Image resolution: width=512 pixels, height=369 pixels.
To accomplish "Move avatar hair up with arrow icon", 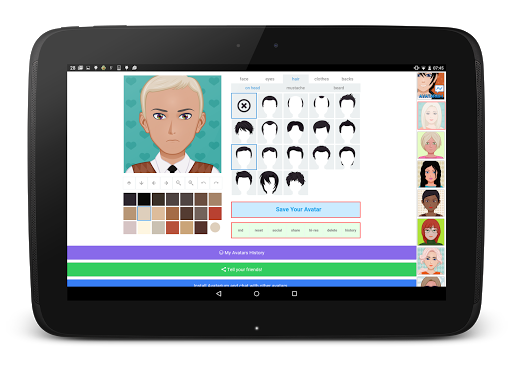I will [129, 183].
